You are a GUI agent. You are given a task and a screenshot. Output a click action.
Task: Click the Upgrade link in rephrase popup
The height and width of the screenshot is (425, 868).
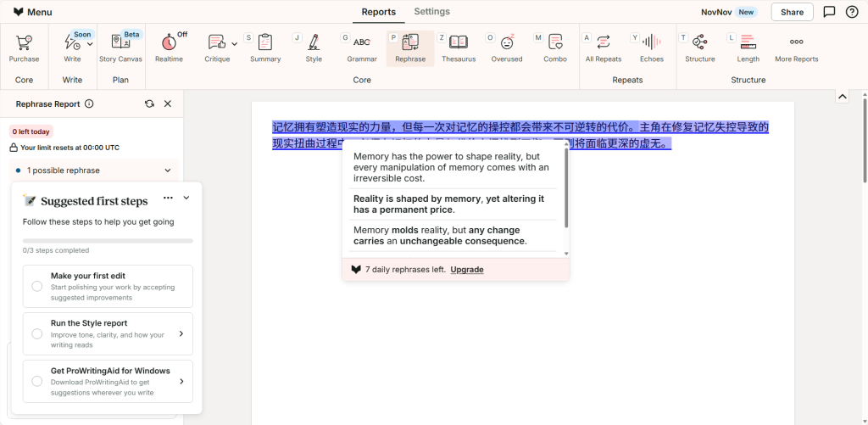(x=466, y=270)
